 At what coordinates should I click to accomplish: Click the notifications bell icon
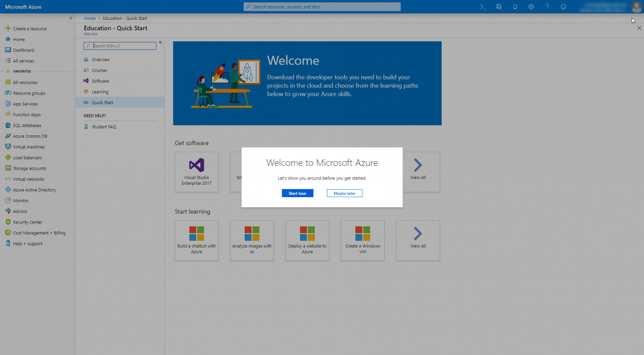point(515,7)
